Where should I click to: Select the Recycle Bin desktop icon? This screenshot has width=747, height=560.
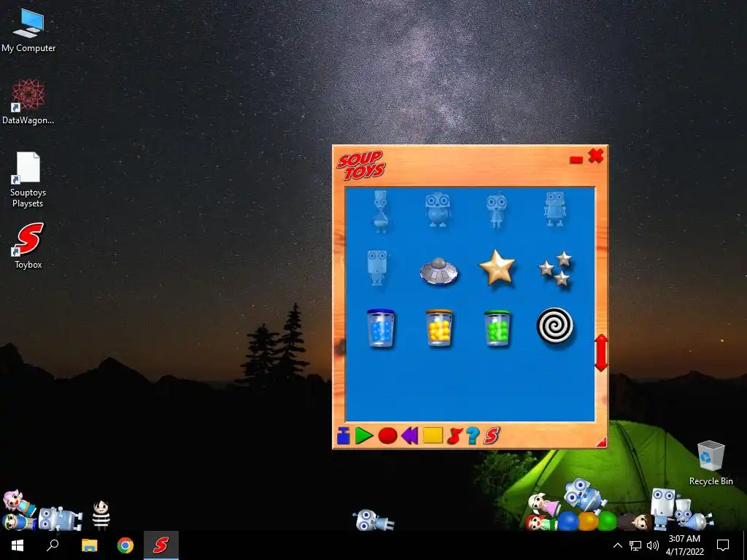pyautogui.click(x=711, y=463)
